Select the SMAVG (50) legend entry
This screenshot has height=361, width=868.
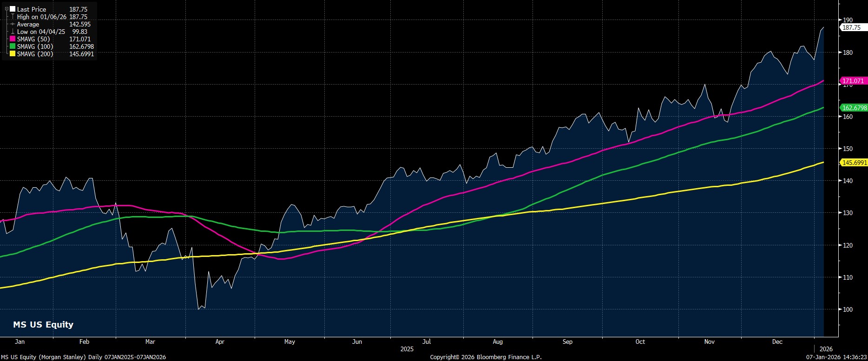[x=33, y=39]
